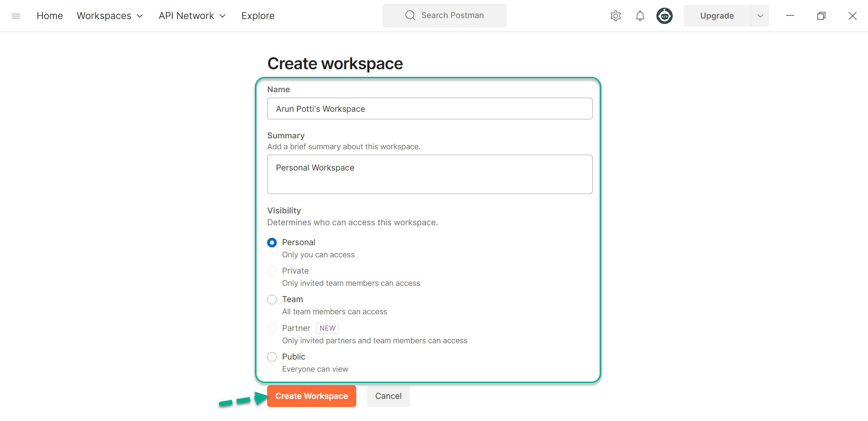This screenshot has width=868, height=421.
Task: Expand the Workspaces dropdown
Action: coord(109,15)
